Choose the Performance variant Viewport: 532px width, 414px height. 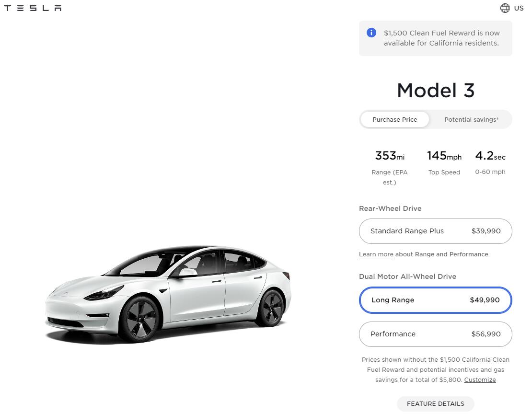pyautogui.click(x=435, y=334)
